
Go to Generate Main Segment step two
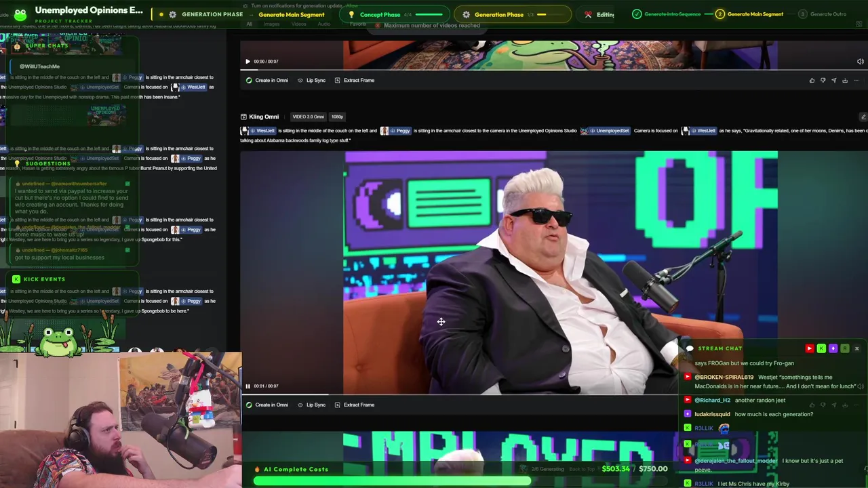click(x=750, y=14)
